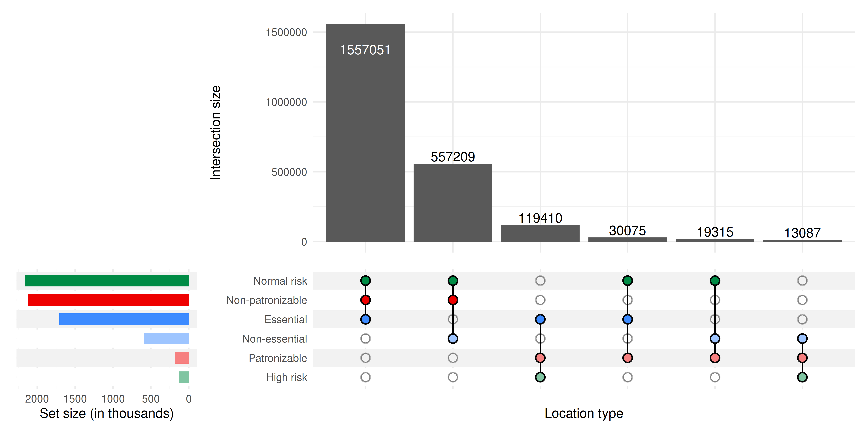Click the green Normal risk dot in the 19315 column

coord(715,281)
